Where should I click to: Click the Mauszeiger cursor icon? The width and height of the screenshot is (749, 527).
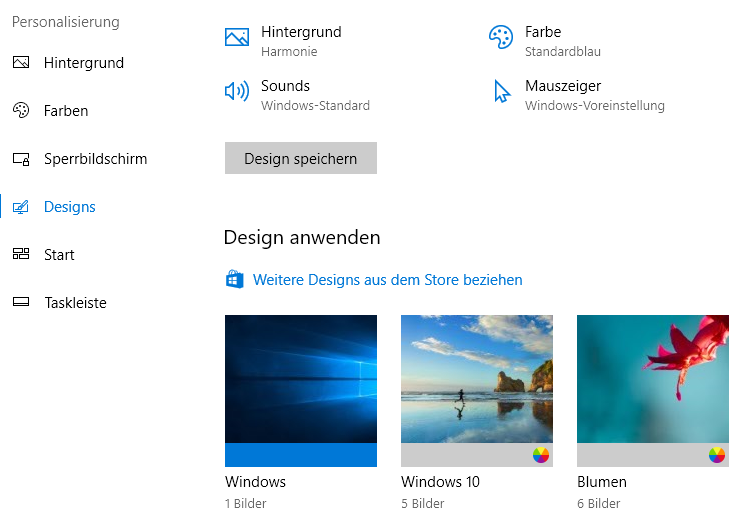point(501,92)
